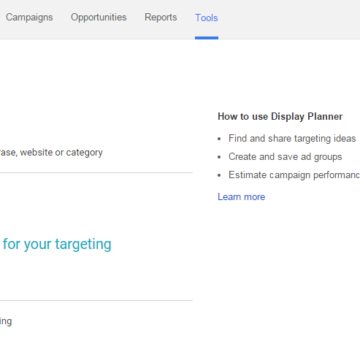This screenshot has width=360, height=360.
Task: Click 'Find and share targeting ideas' text
Action: click(x=292, y=138)
